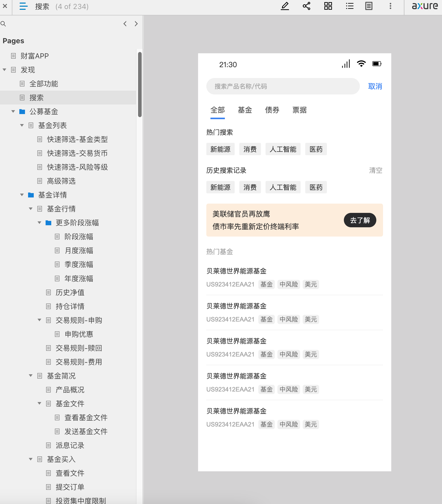
Task: Click the 搜索产品名称/代码 search field
Action: 283,86
